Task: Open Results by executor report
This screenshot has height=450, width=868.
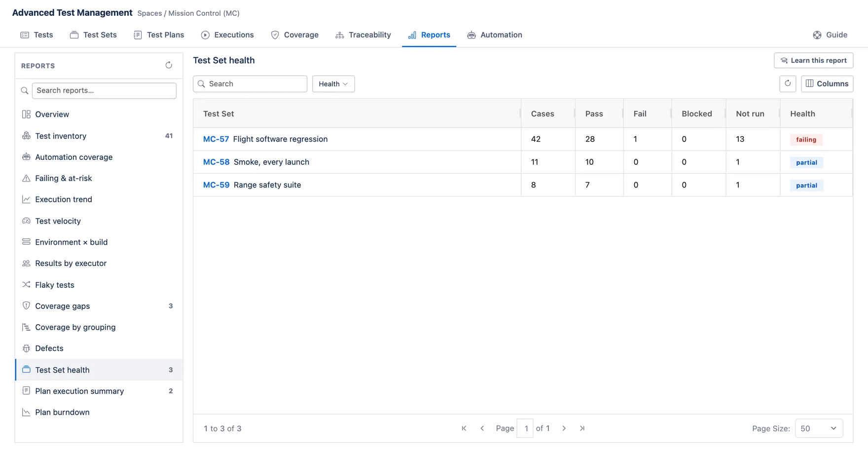Action: pyautogui.click(x=99, y=263)
